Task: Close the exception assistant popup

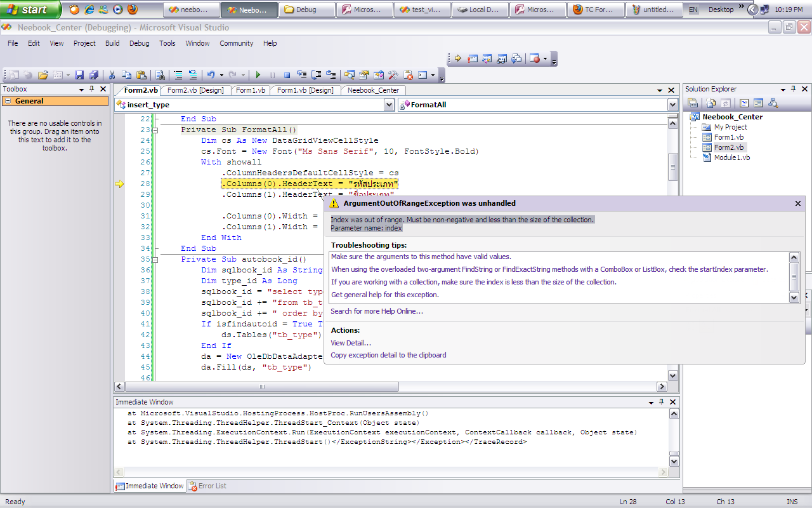Action: click(798, 203)
